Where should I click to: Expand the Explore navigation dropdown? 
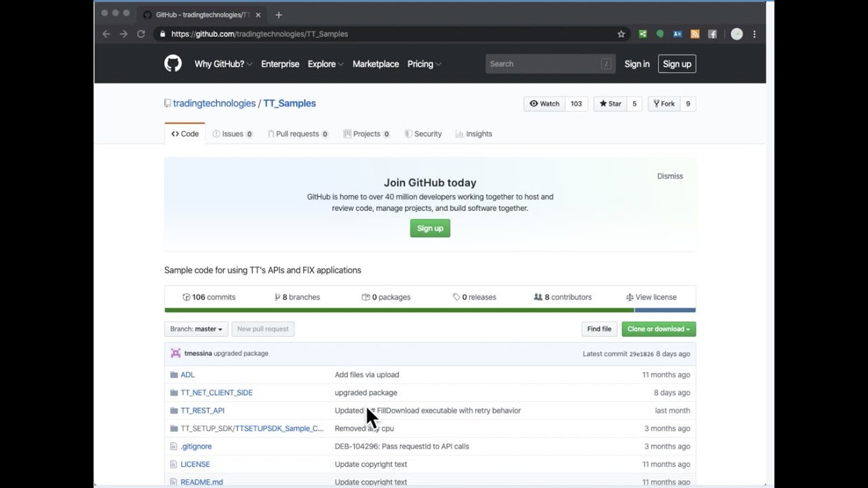point(325,64)
